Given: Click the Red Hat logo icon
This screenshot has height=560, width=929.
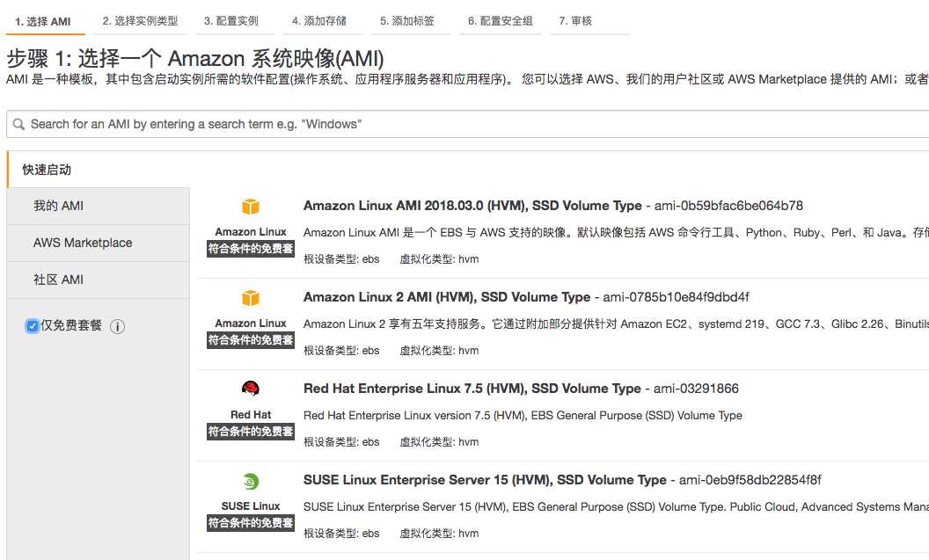Looking at the screenshot, I should point(251,389).
